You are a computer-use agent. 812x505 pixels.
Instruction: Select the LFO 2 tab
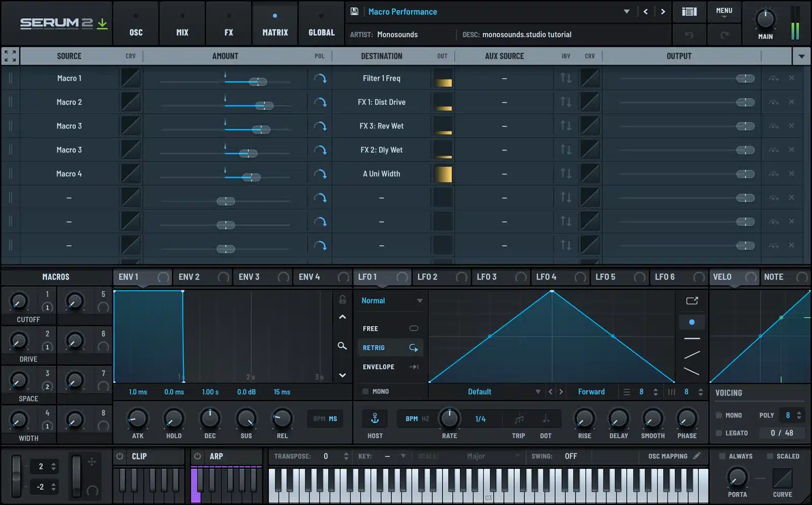442,277
